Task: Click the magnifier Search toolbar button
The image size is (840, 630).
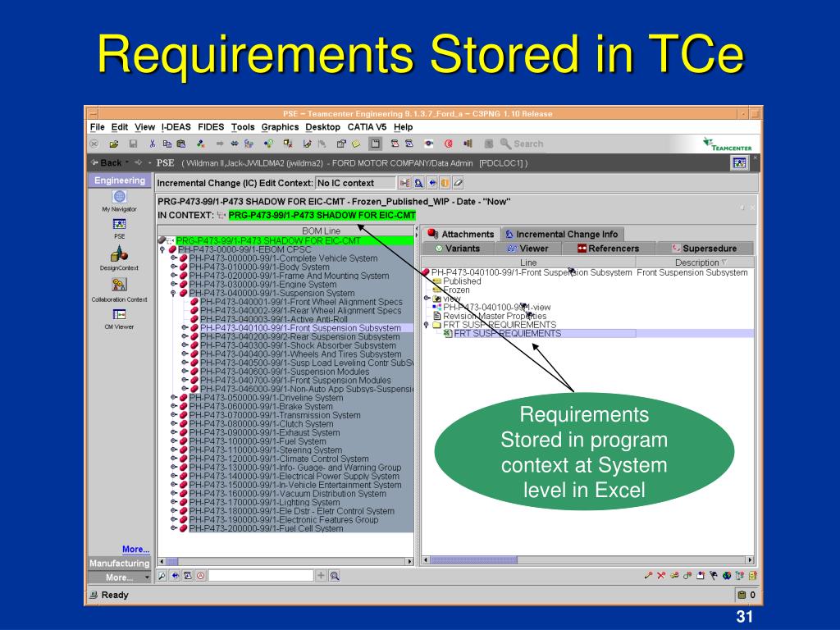Action: 521,144
